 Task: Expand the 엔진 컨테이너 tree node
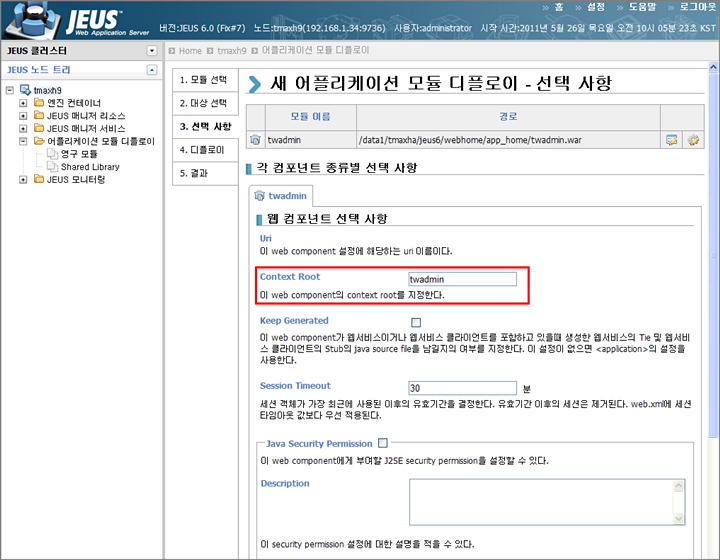23,103
